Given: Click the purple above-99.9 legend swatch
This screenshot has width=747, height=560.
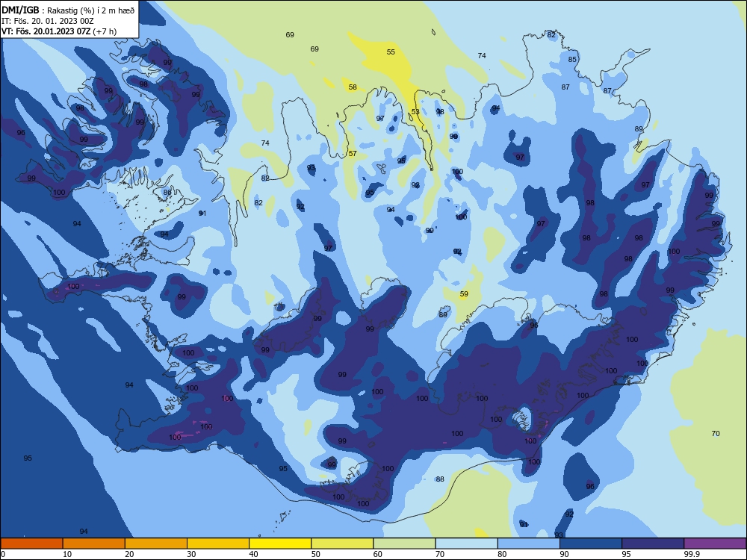Looking at the screenshot, I should (715, 544).
